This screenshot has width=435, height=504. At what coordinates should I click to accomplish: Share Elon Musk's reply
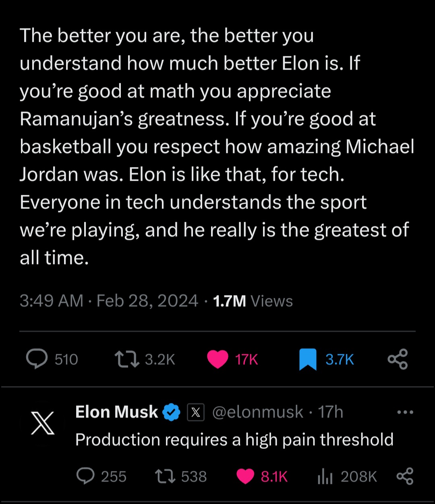tap(405, 476)
